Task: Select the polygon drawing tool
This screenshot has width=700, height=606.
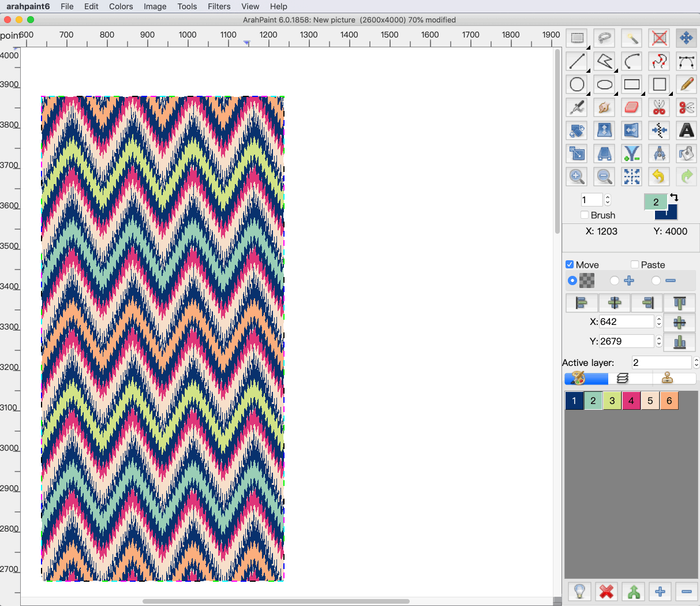Action: click(604, 61)
